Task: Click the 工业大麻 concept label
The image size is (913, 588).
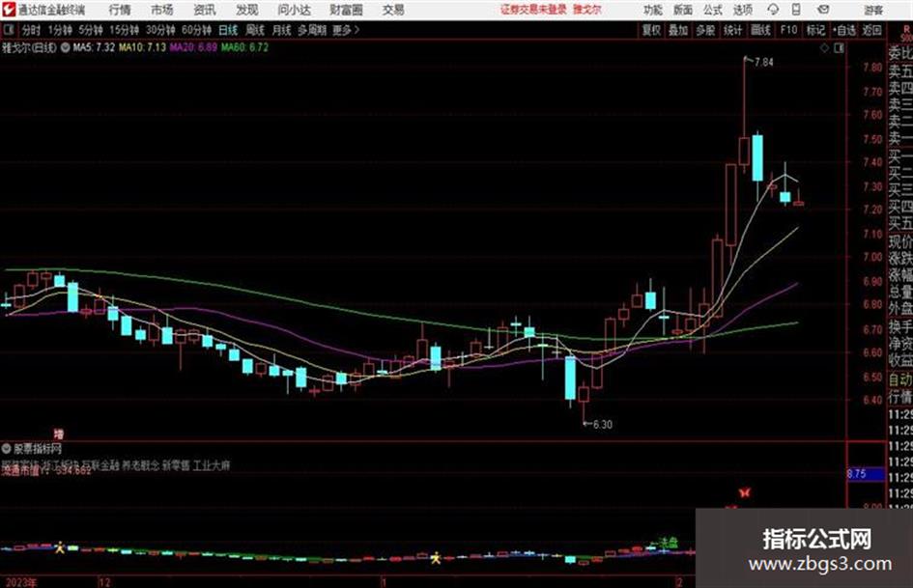Action: click(212, 465)
